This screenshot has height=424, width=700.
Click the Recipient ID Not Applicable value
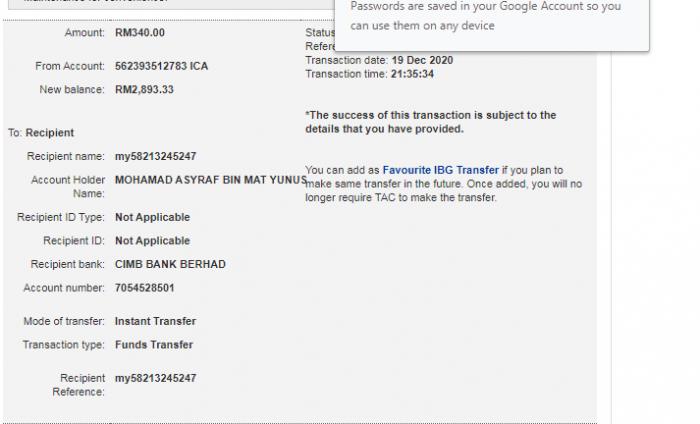pos(152,241)
